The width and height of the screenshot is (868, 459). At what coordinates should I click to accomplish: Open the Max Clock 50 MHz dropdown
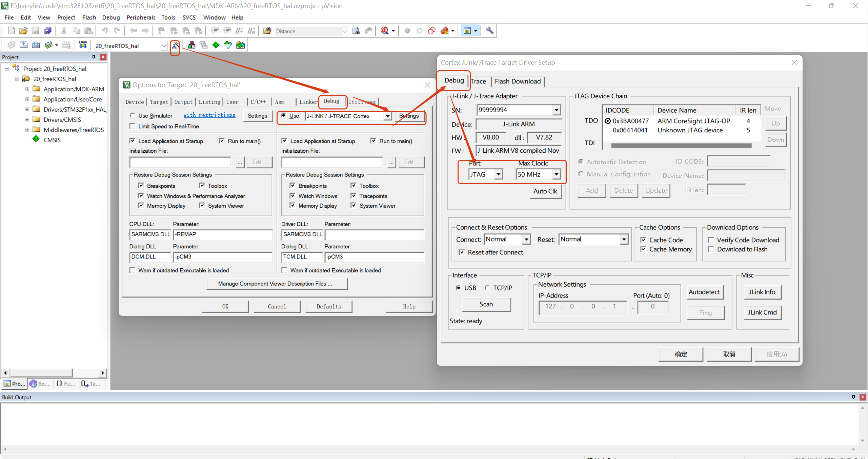pyautogui.click(x=556, y=174)
